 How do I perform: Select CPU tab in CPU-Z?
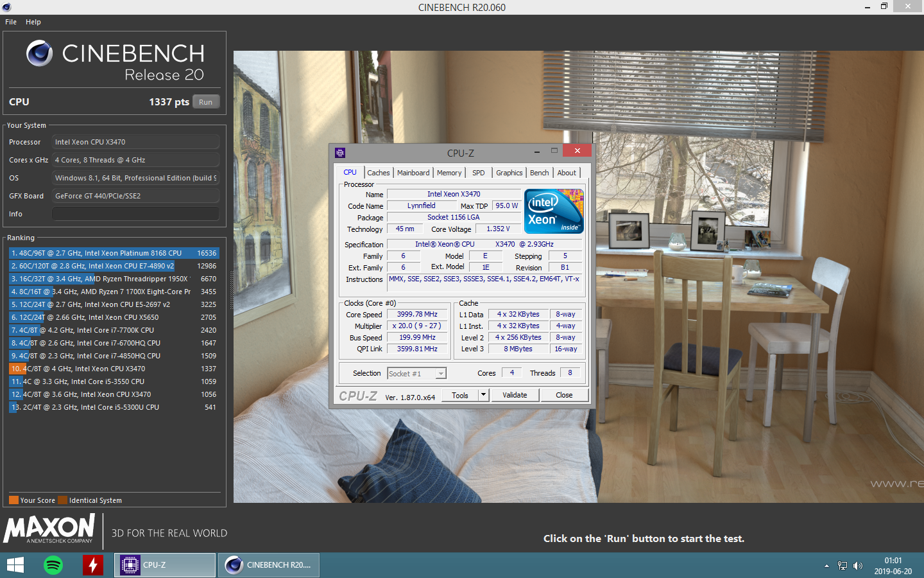pyautogui.click(x=350, y=172)
